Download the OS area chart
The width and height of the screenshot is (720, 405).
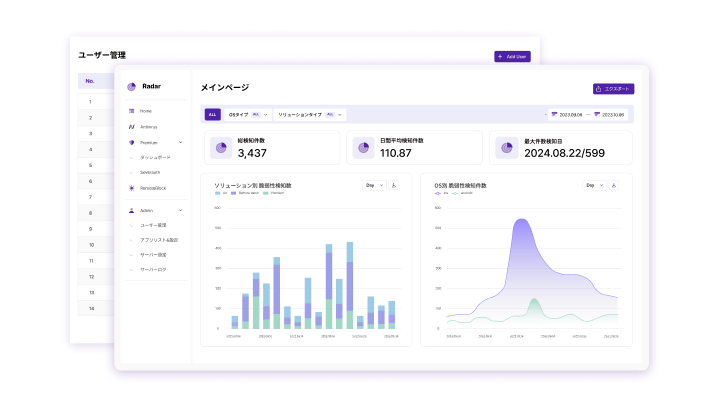point(613,186)
